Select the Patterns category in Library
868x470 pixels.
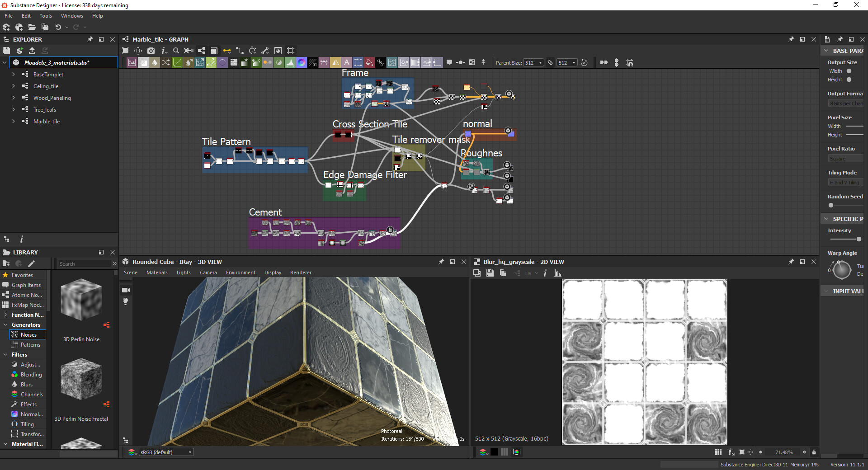[30, 344]
